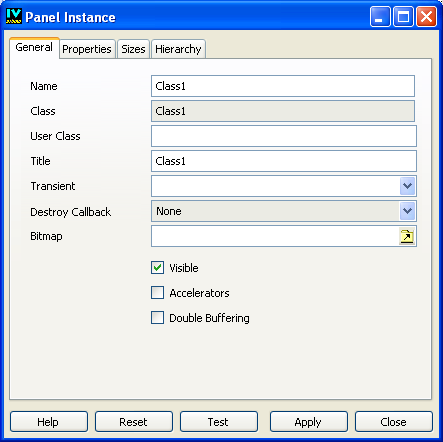Uncheck the Visible checkbox

coord(157,268)
